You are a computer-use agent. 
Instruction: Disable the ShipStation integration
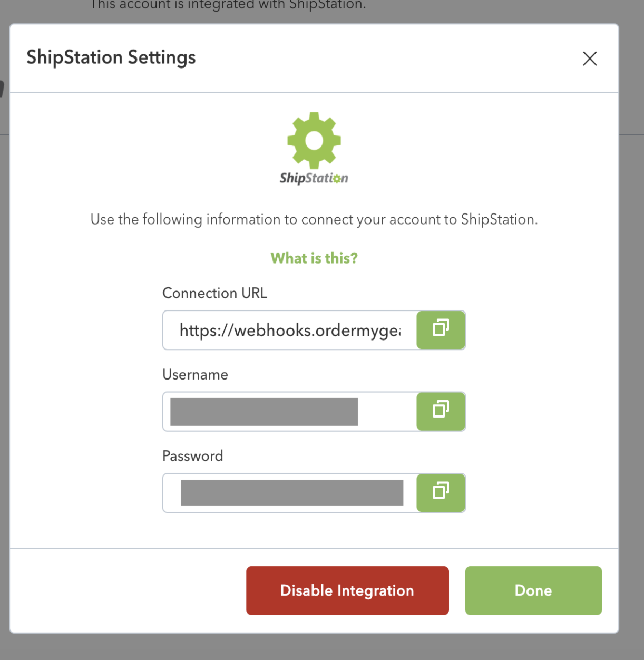pyautogui.click(x=347, y=590)
